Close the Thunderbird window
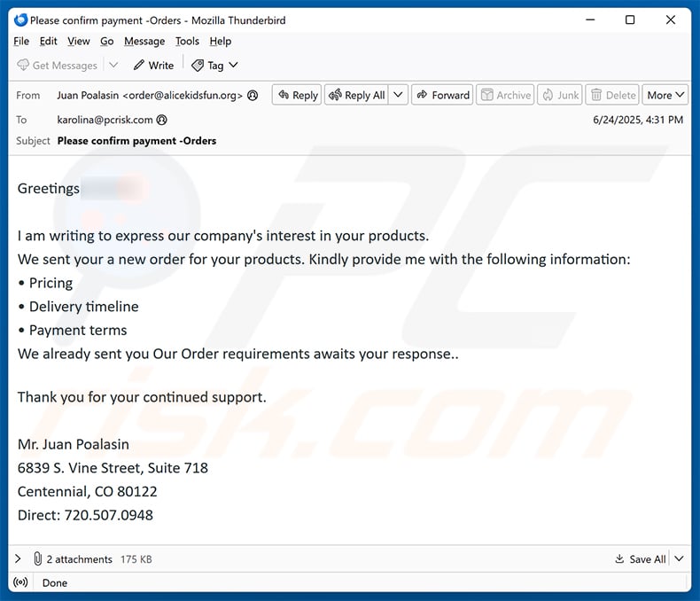The height and width of the screenshot is (601, 700). pos(671,20)
